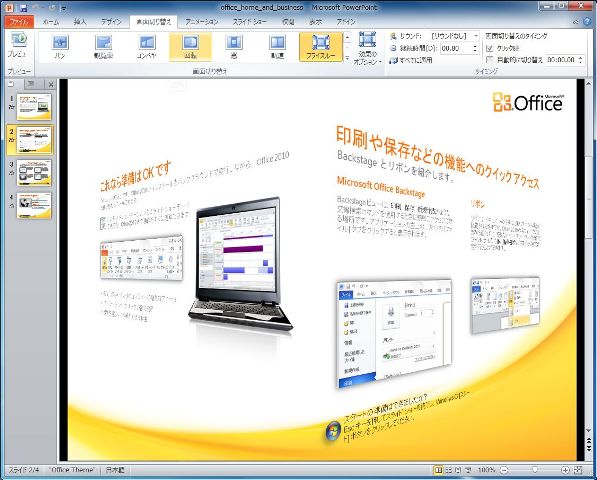Select slide 3 thumbnail
597x480 pixels.
tap(34, 172)
